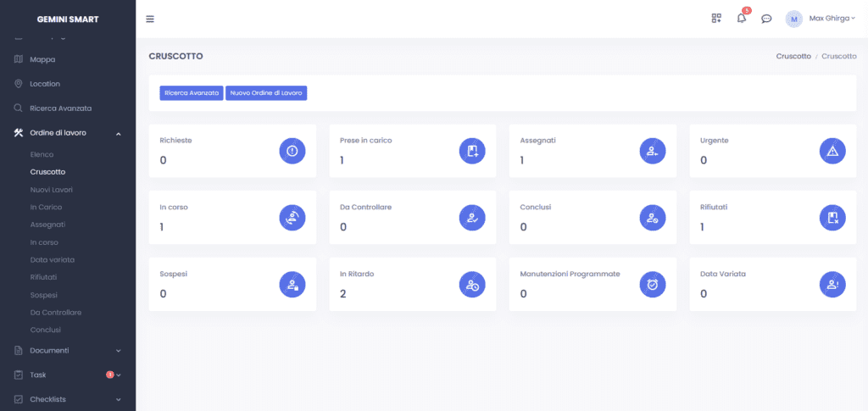Image resolution: width=868 pixels, height=411 pixels.
Task: Go to Sospesi submenu item
Action: (44, 295)
